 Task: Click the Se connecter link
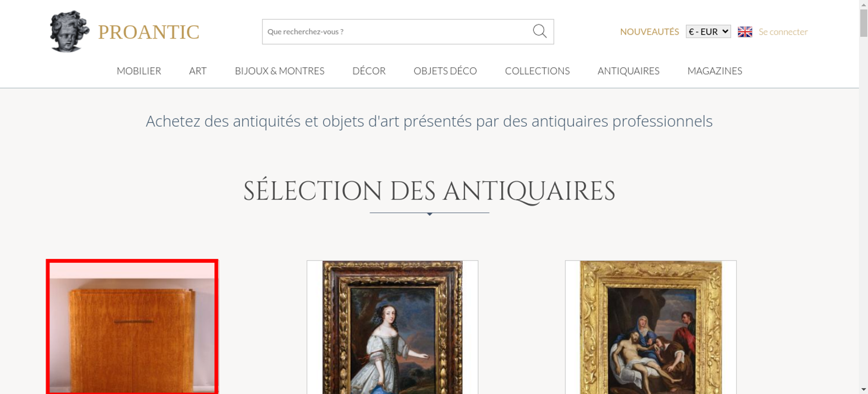pyautogui.click(x=783, y=32)
